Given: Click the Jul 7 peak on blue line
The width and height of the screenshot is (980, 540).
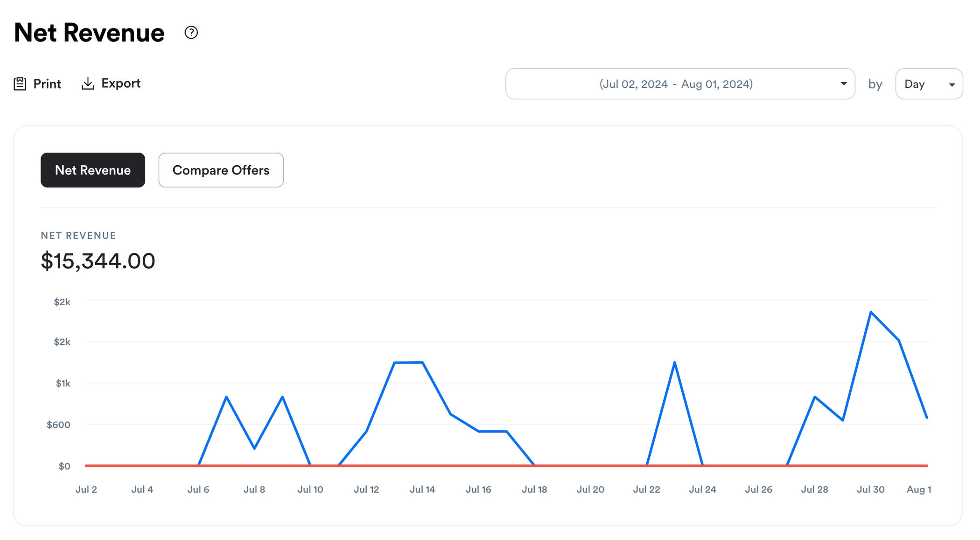Looking at the screenshot, I should point(226,397).
